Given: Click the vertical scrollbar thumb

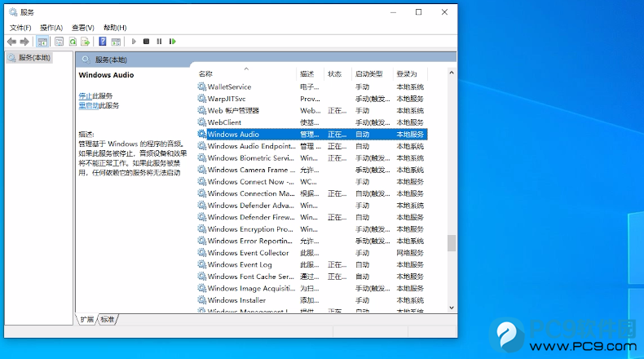Looking at the screenshot, I should pos(452,243).
